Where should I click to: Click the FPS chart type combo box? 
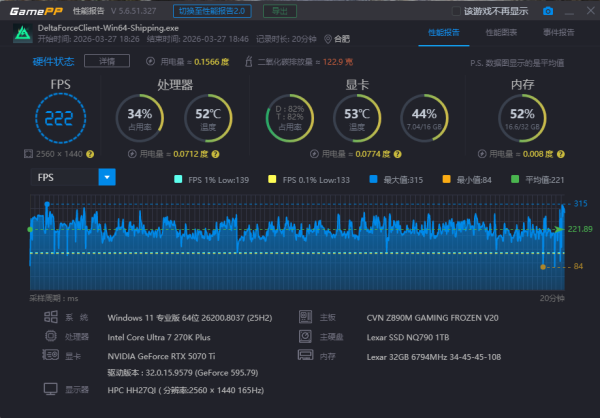(x=73, y=177)
